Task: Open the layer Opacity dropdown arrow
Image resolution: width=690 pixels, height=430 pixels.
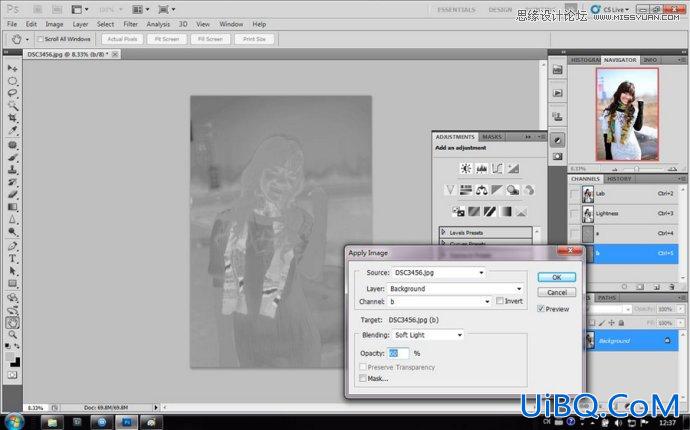Action: (x=681, y=309)
